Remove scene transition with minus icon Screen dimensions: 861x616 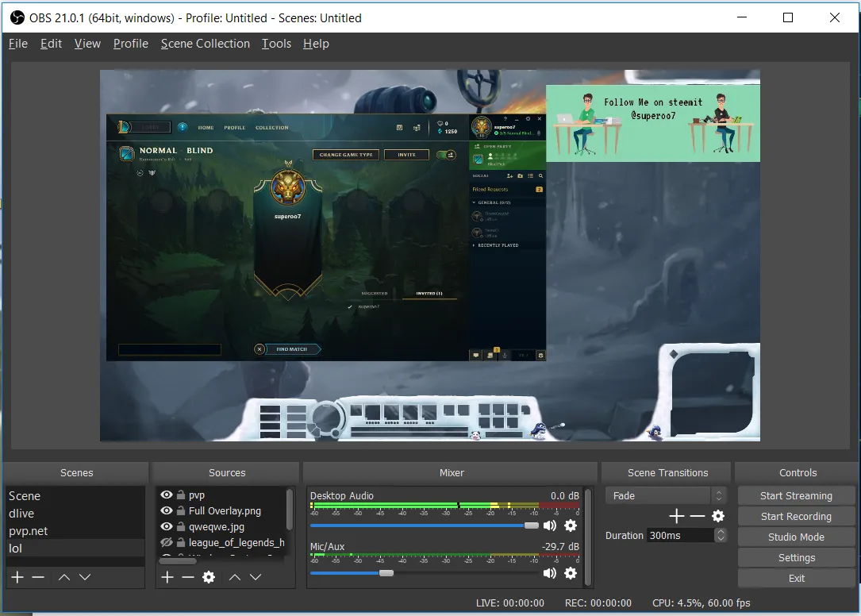click(698, 516)
